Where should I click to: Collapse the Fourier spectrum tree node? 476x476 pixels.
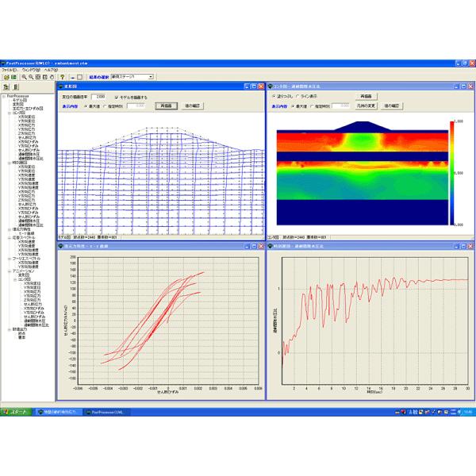(x=10, y=259)
